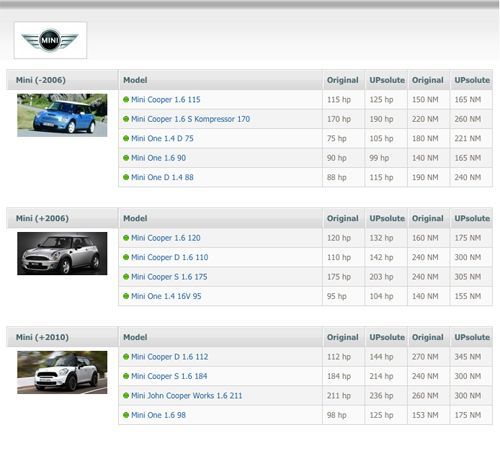The image size is (500, 456).
Task: Open Mini One 1.6 90 link
Action: pos(158,158)
